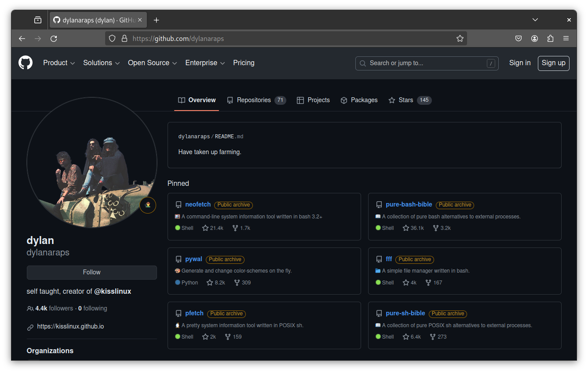Click the Pinned heading
Viewport: 588px width, 373px height.
click(178, 184)
